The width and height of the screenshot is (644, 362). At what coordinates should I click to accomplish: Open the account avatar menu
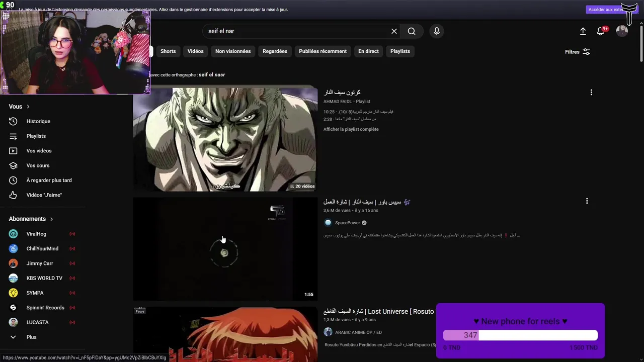[622, 31]
